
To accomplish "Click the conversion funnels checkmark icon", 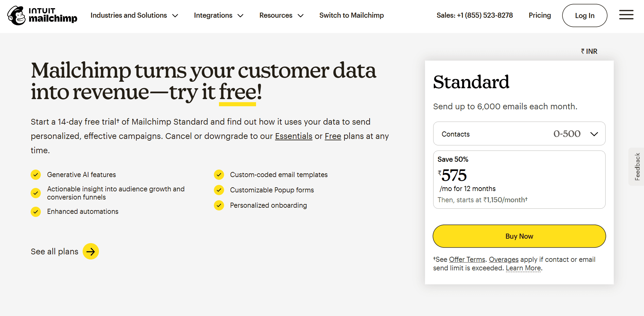I will pyautogui.click(x=36, y=193).
